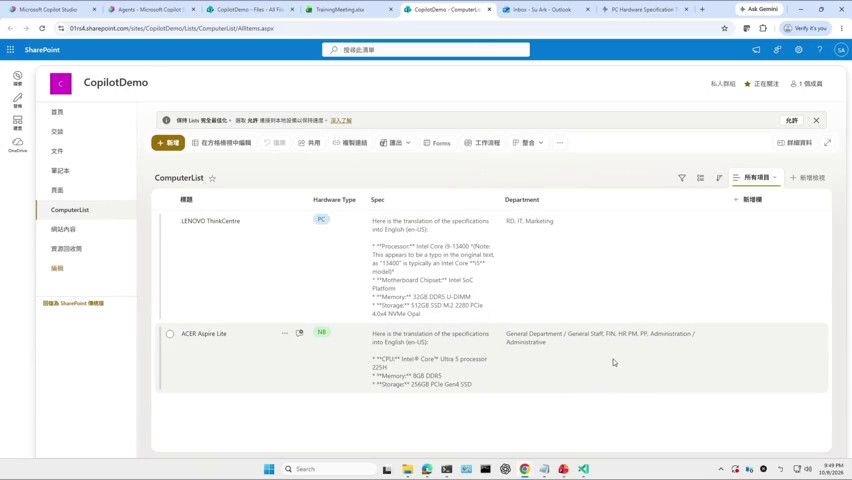Expand the 匯出 export dropdown
852x480 pixels.
tap(395, 143)
